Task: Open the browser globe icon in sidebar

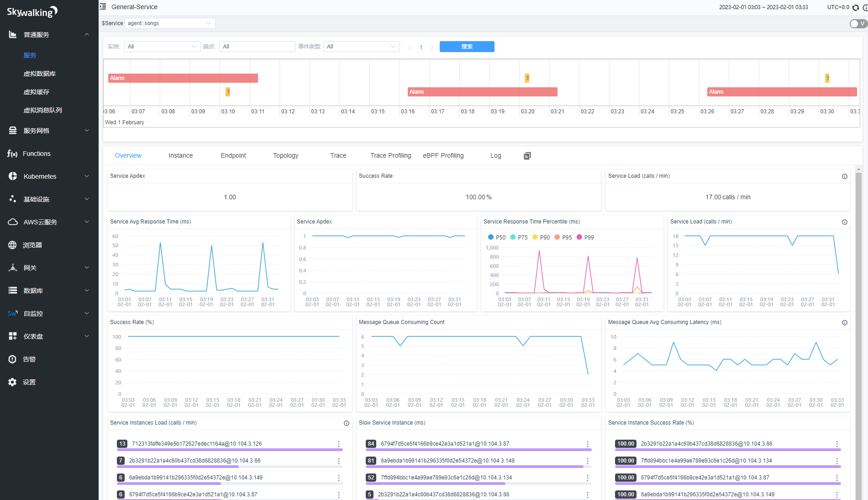Action: coord(13,245)
